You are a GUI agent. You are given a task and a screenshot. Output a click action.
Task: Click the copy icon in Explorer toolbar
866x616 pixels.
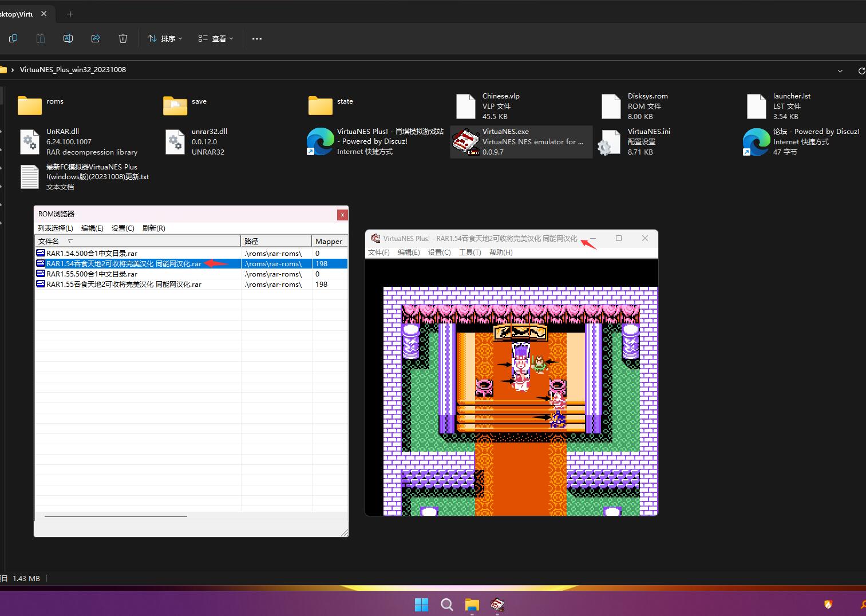pos(13,38)
